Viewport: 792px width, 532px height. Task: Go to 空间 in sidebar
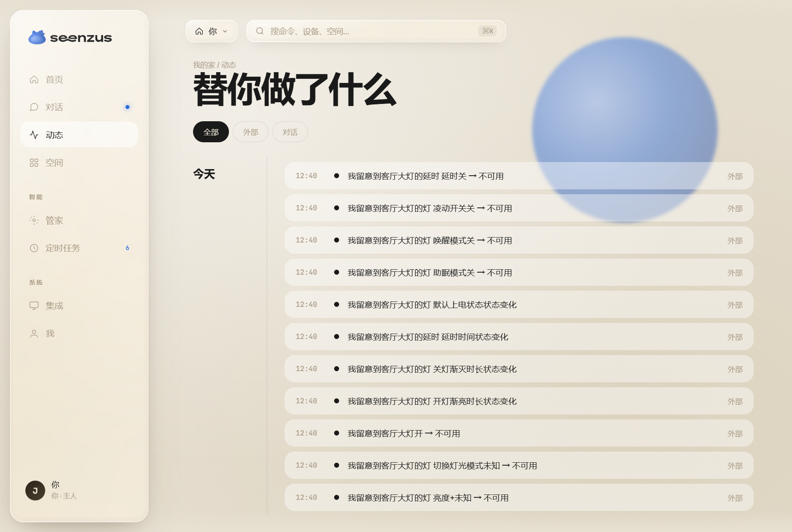click(79, 162)
